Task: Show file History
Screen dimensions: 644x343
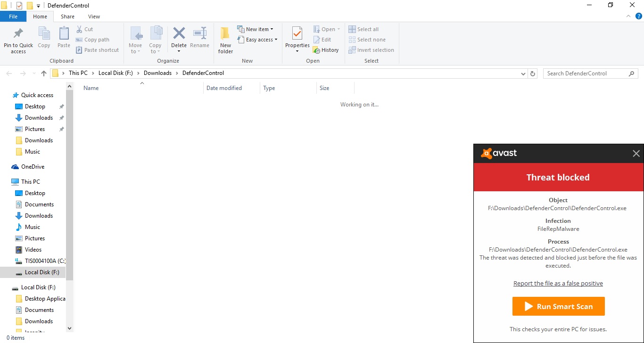Action: pyautogui.click(x=326, y=50)
